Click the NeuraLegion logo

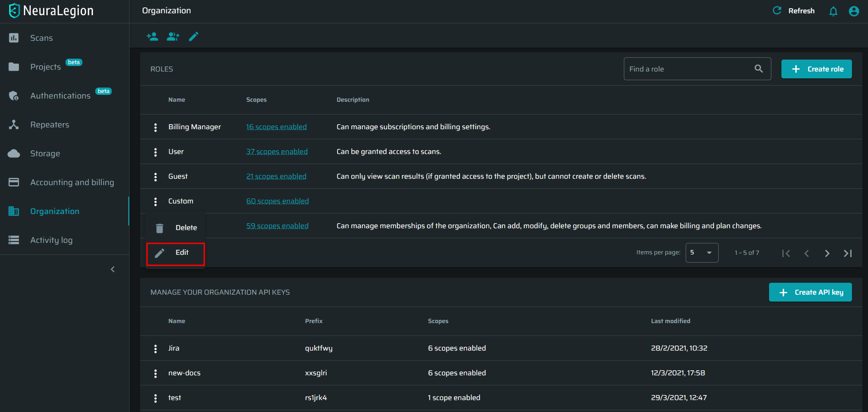pos(51,11)
